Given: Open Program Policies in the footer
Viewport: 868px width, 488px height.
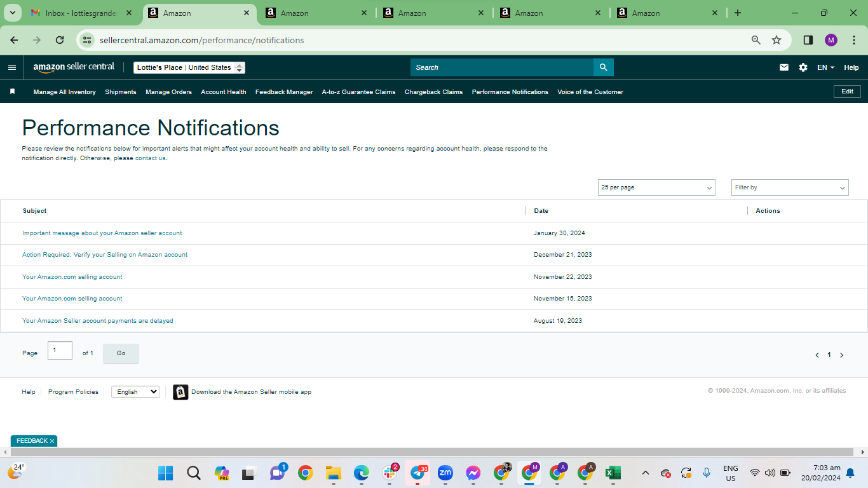Looking at the screenshot, I should pyautogui.click(x=73, y=392).
